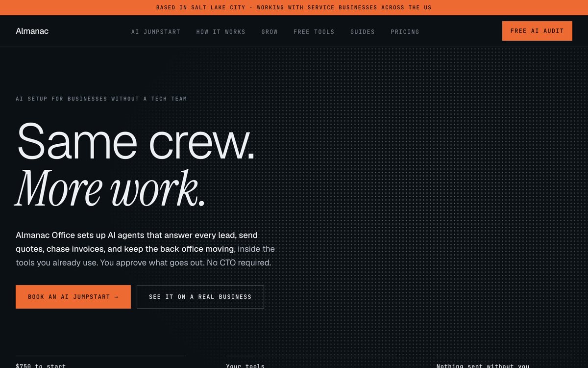The width and height of the screenshot is (588, 368).
Task: Click See It On A Real Business
Action: pyautogui.click(x=200, y=297)
